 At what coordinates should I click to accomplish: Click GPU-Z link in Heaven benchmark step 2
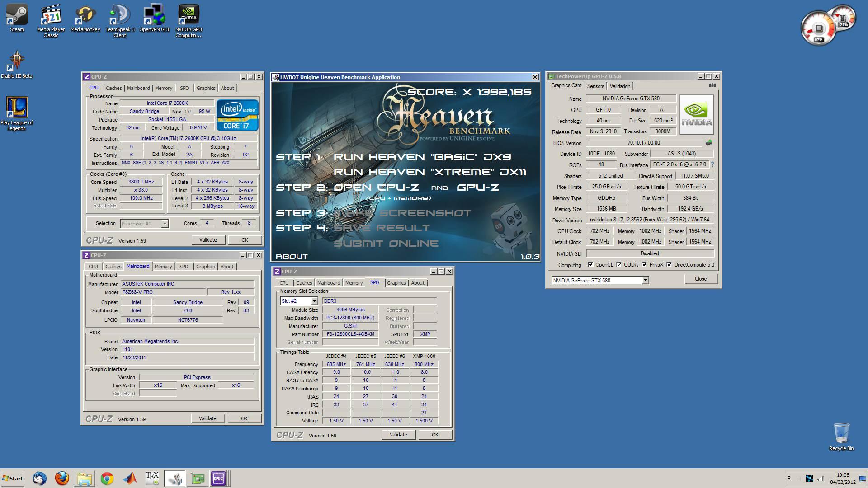click(x=477, y=188)
